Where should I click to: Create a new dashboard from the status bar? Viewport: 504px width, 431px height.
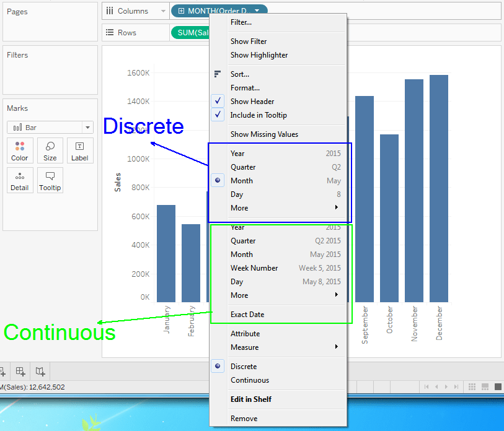pos(20,371)
